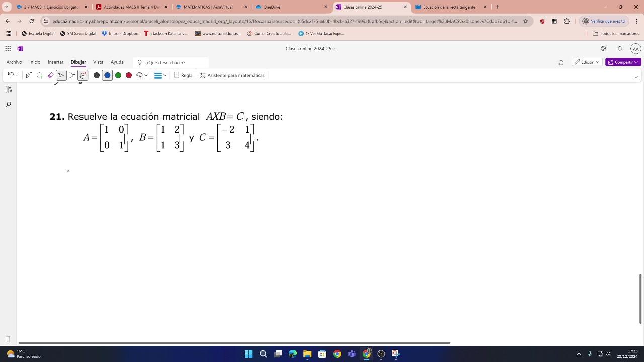644x362 pixels.
Task: Select the Lasso selection tool
Action: (40, 75)
